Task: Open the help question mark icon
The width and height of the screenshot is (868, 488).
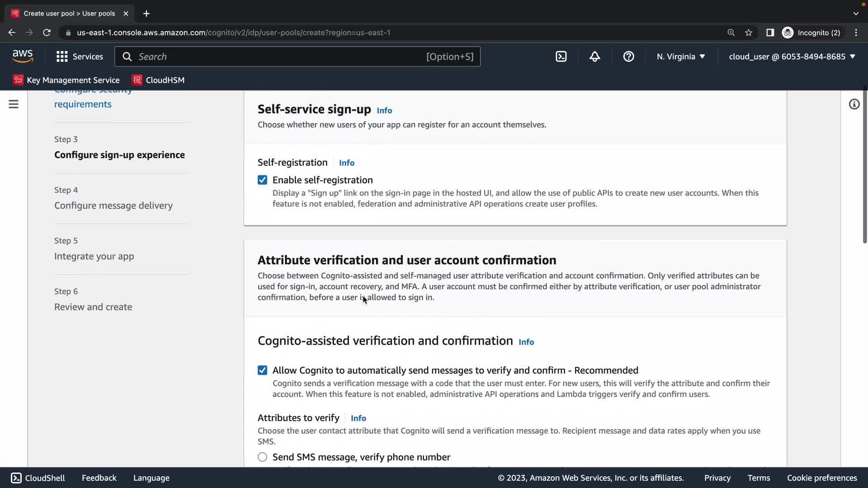Action: click(x=628, y=56)
